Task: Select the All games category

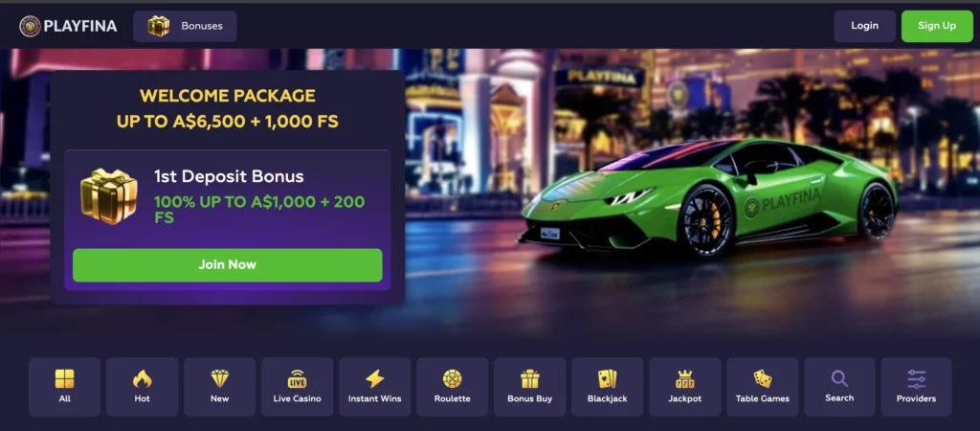Action: tap(64, 387)
